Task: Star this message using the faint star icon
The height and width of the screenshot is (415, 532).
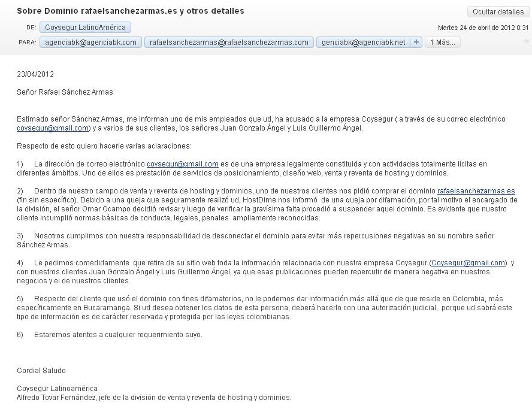Action: tap(526, 41)
